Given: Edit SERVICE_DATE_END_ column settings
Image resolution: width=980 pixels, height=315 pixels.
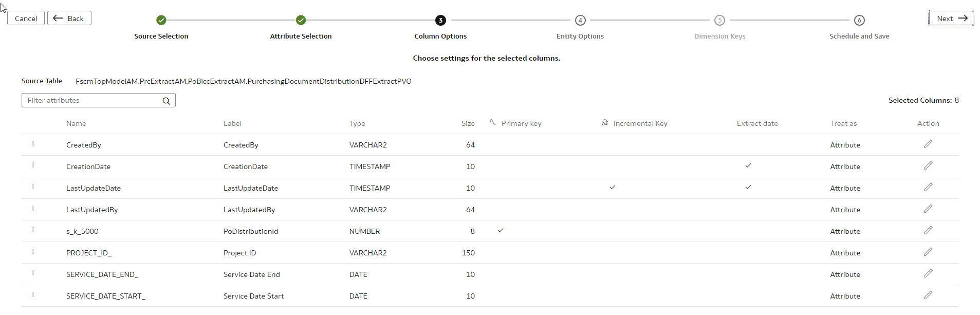Looking at the screenshot, I should coord(928,274).
